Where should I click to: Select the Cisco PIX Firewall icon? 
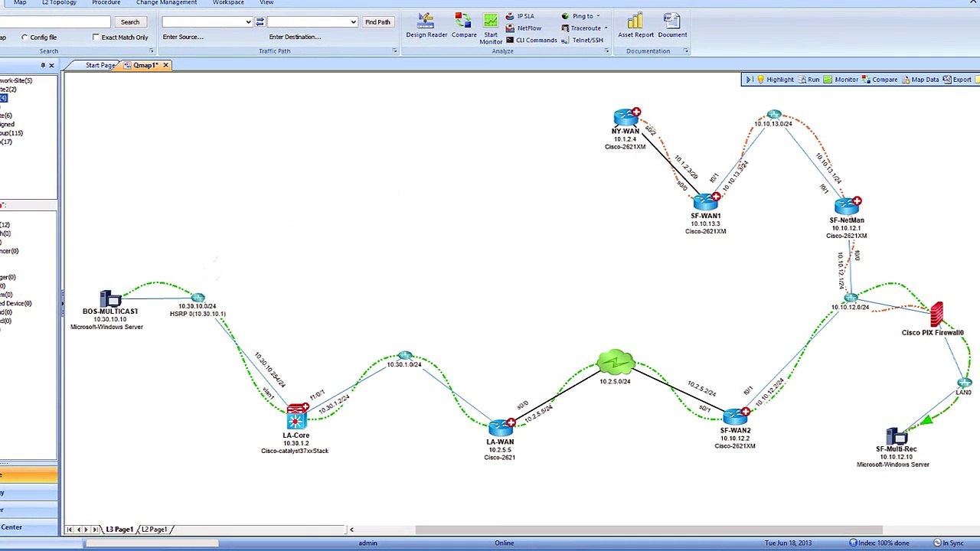[x=936, y=315]
